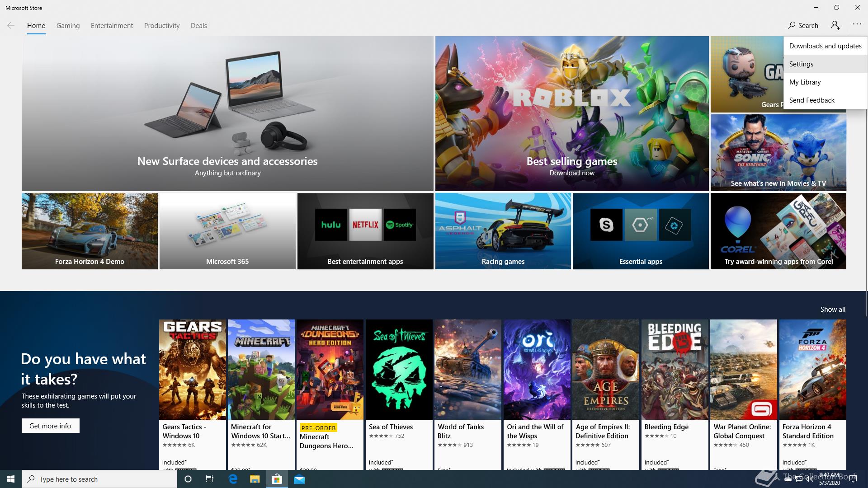Image resolution: width=868 pixels, height=488 pixels.
Task: Open the Action Center notifications icon
Action: coord(853,479)
